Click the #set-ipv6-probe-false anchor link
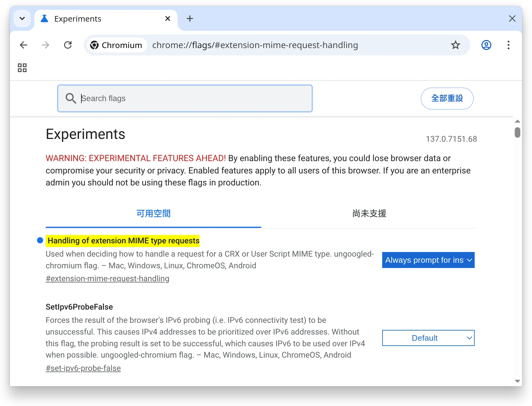 [x=83, y=368]
